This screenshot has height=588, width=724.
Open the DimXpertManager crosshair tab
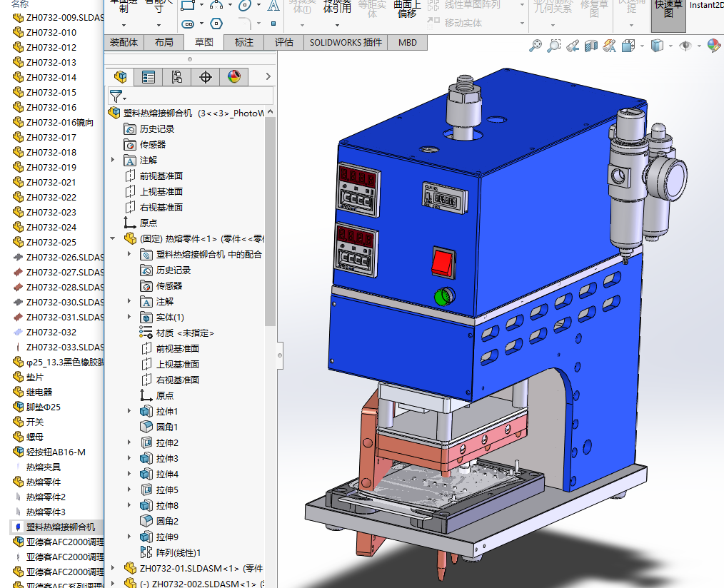(206, 77)
